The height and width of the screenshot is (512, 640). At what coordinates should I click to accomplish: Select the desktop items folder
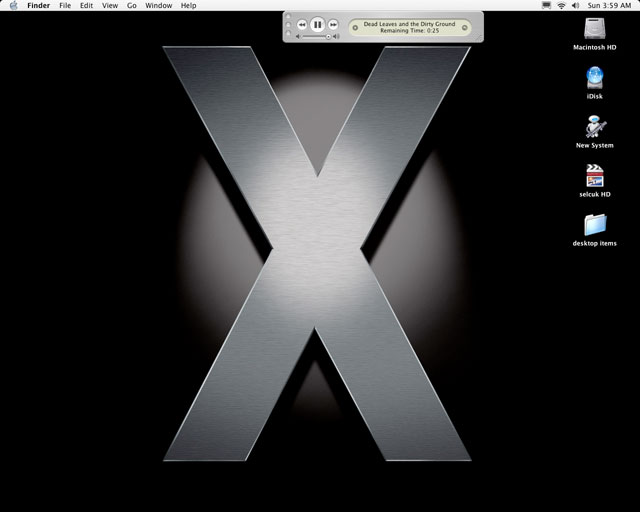[595, 225]
